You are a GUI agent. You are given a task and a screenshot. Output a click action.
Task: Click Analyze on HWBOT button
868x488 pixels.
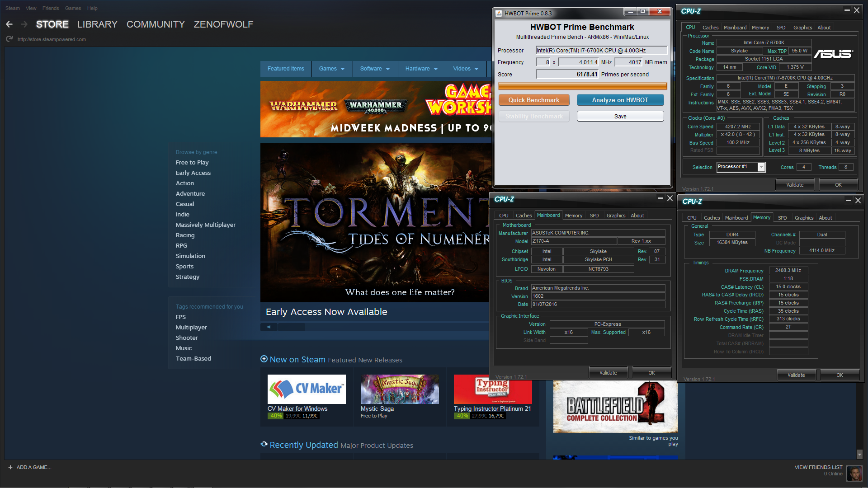[620, 100]
